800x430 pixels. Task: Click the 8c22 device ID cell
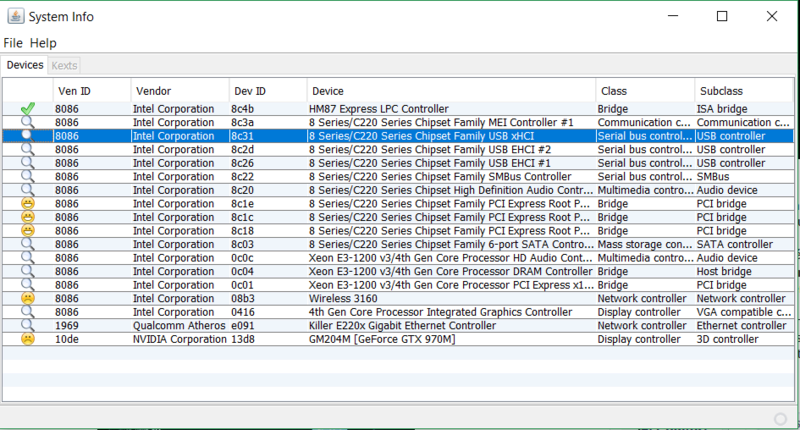click(x=242, y=176)
